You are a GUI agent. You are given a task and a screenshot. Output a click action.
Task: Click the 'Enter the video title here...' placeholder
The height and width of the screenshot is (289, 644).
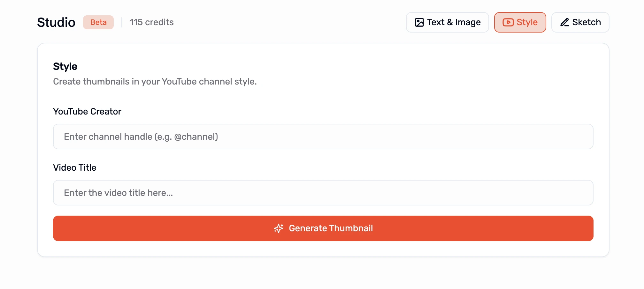tap(119, 193)
